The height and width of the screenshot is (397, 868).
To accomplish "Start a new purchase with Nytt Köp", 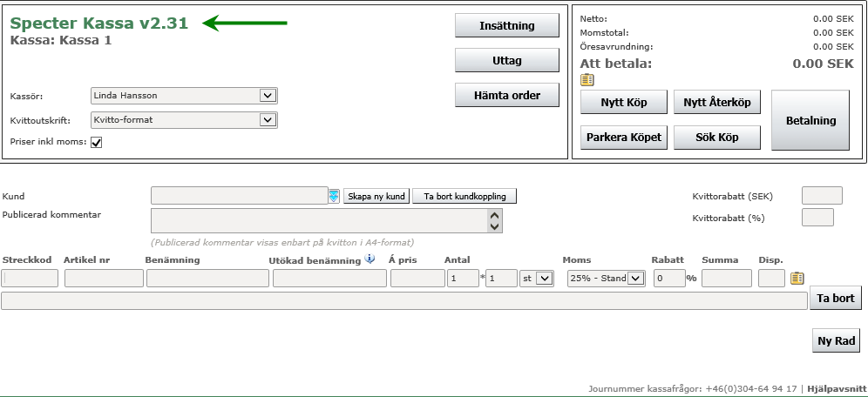I will click(x=623, y=102).
